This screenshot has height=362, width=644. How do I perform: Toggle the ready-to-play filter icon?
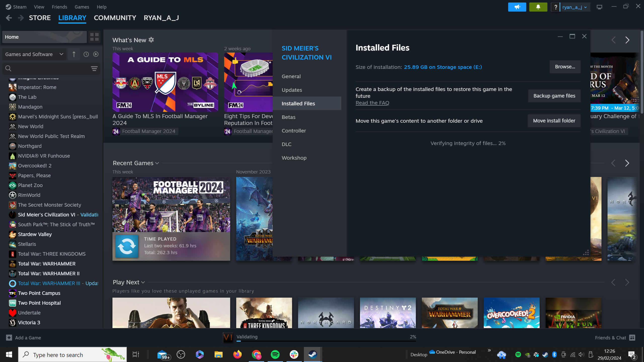pyautogui.click(x=96, y=54)
